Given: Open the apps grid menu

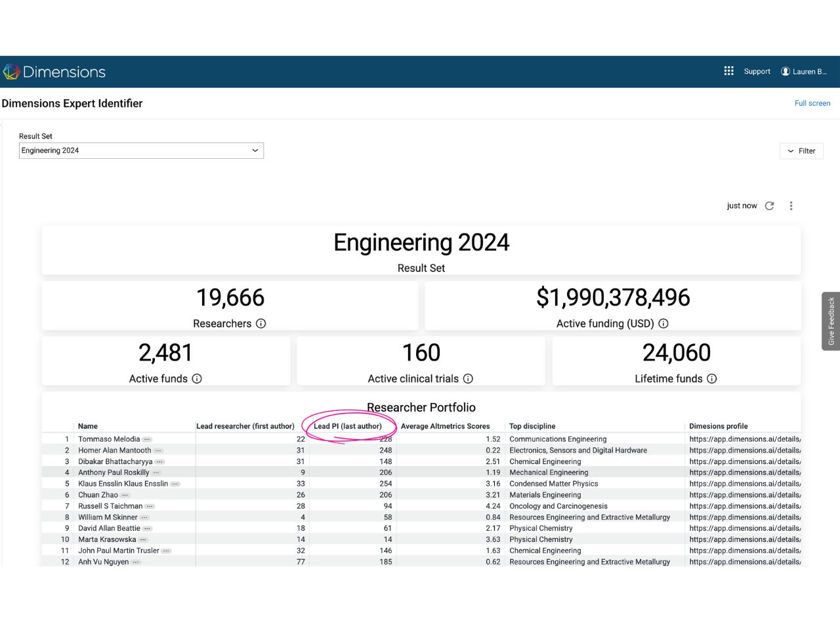Looking at the screenshot, I should [728, 71].
